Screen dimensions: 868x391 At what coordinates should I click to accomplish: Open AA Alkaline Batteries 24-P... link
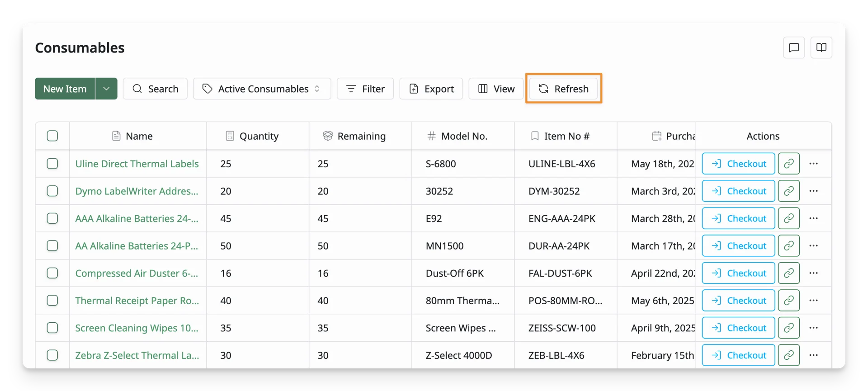point(137,246)
